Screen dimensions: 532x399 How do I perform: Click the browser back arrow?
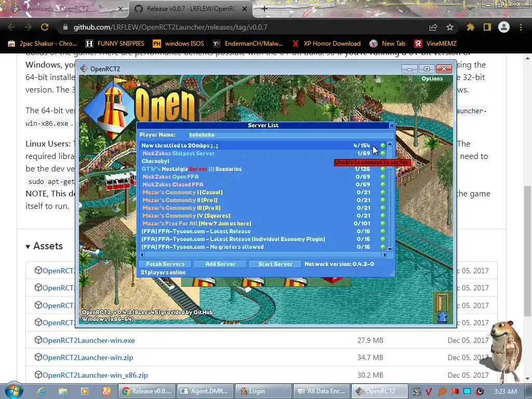[11, 27]
